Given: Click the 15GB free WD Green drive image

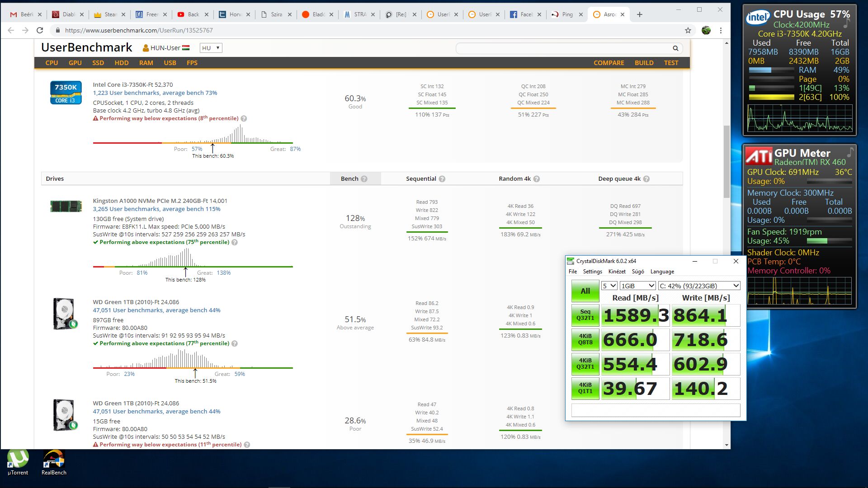Looking at the screenshot, I should tap(65, 414).
